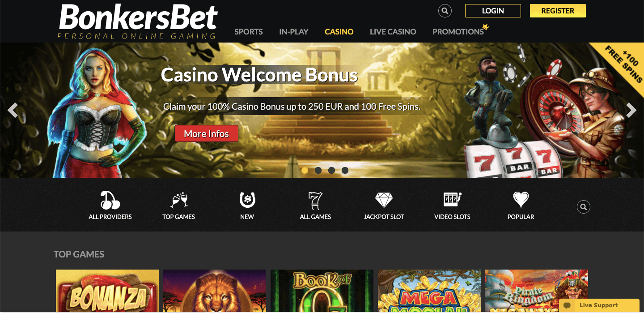The height and width of the screenshot is (313, 644).
Task: Show Popular games heart icon
Action: click(x=521, y=200)
